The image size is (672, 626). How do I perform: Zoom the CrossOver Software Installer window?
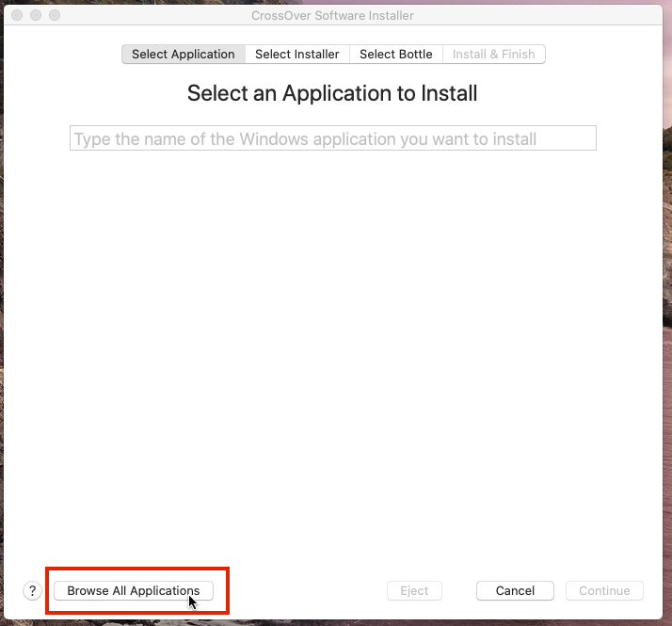pyautogui.click(x=55, y=15)
